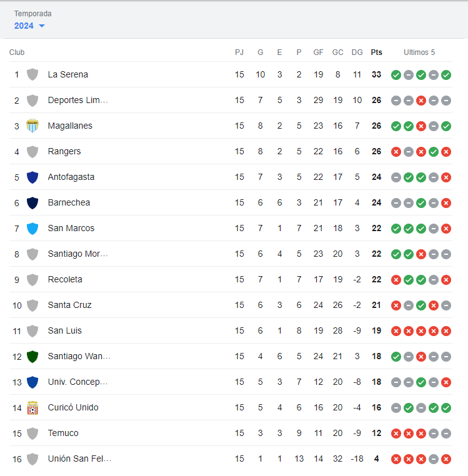Screen dimensions: 468x476
Task: Open the Temuco team link
Action: (63, 433)
